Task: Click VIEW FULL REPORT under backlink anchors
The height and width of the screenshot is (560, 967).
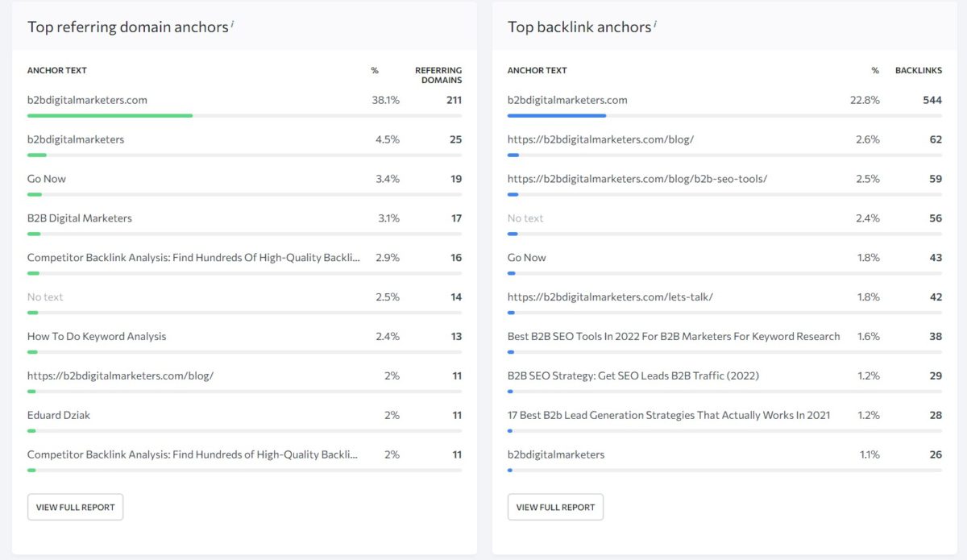Action: (x=555, y=507)
